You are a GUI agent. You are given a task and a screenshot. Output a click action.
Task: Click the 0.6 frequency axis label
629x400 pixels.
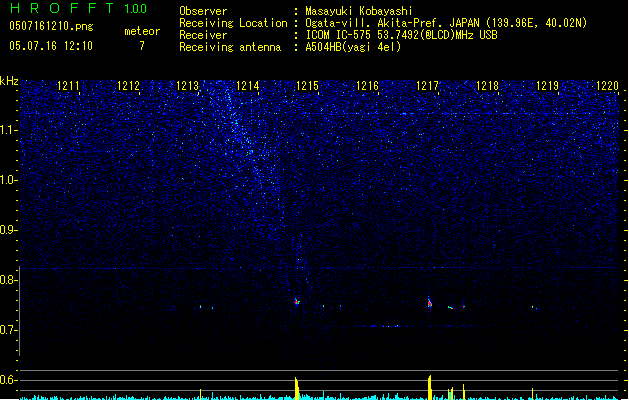[x=8, y=380]
